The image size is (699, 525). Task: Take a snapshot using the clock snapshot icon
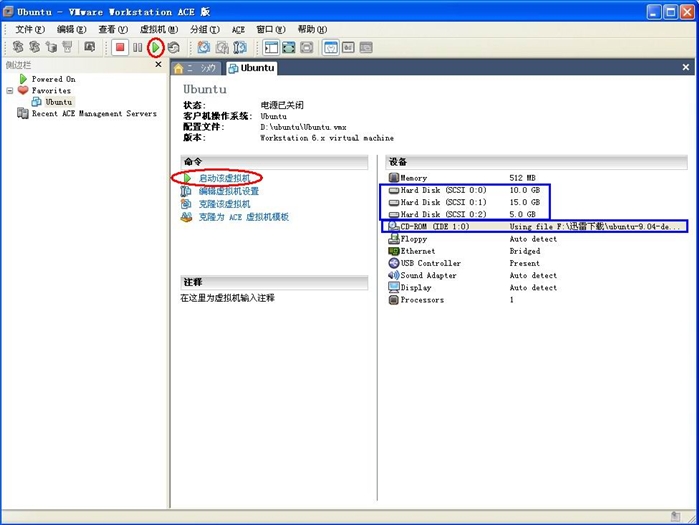[204, 47]
